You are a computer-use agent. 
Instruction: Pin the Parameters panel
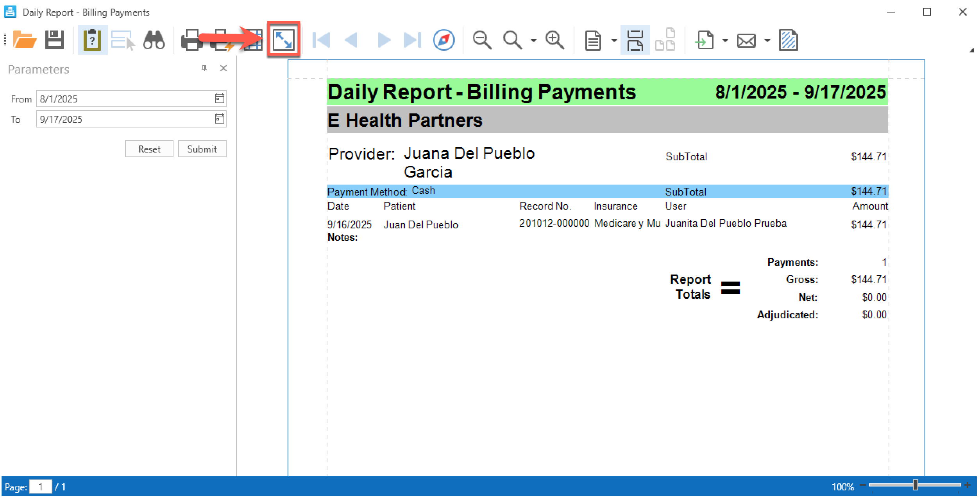204,68
